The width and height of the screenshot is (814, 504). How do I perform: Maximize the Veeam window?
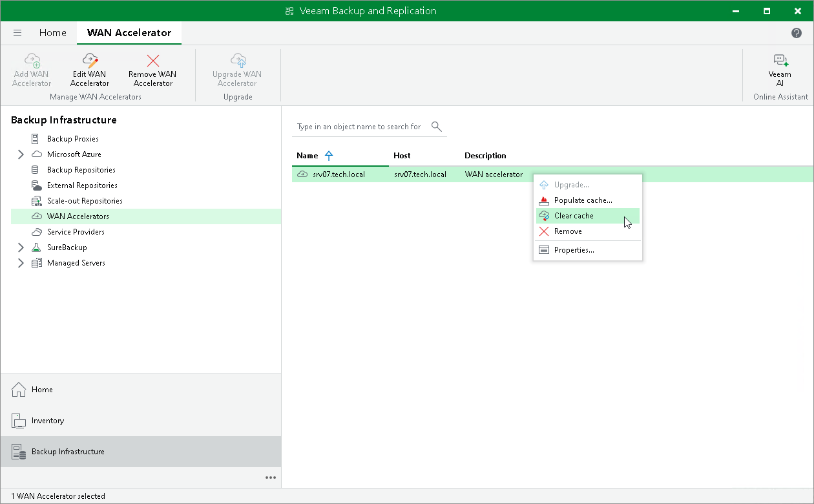[x=767, y=11]
